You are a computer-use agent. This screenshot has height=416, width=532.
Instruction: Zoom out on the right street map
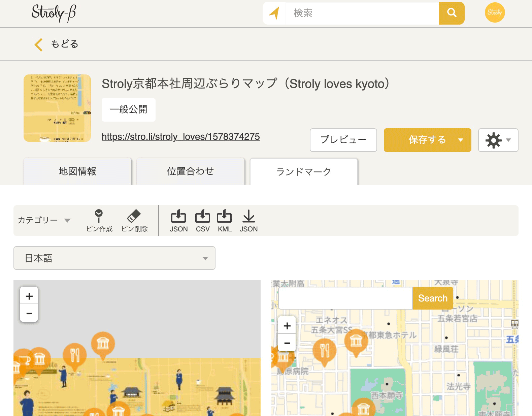pyautogui.click(x=287, y=343)
